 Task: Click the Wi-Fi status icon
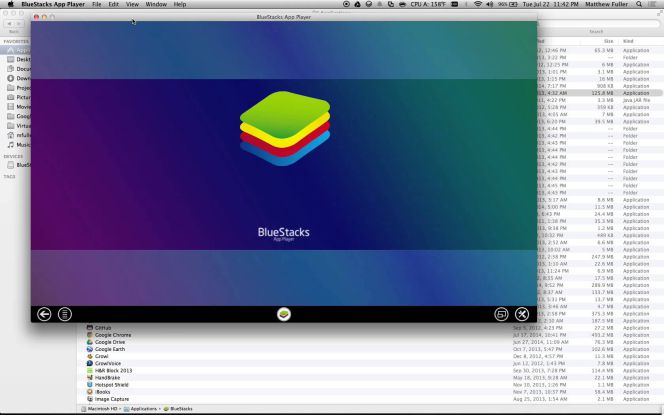tap(478, 4)
